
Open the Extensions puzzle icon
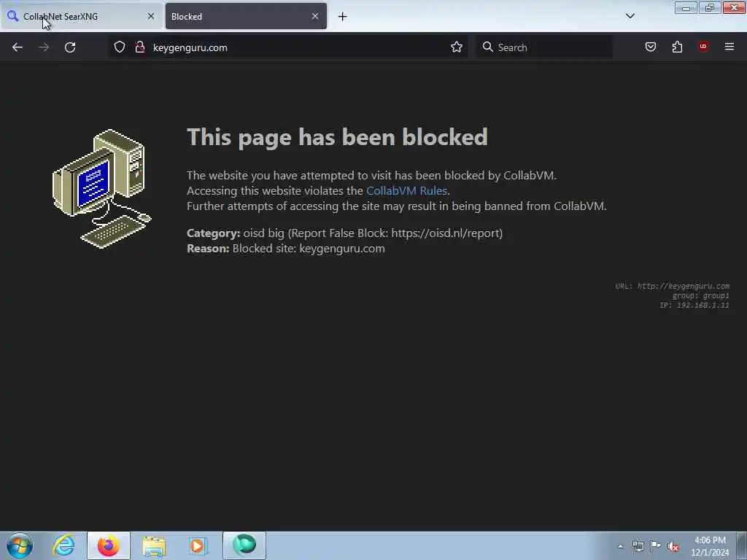[x=677, y=47]
